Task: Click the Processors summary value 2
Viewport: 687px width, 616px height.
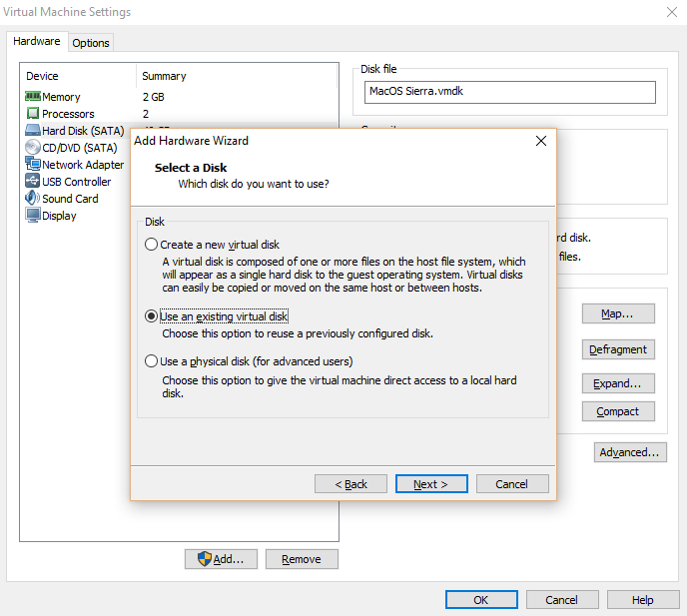Action: 146,114
